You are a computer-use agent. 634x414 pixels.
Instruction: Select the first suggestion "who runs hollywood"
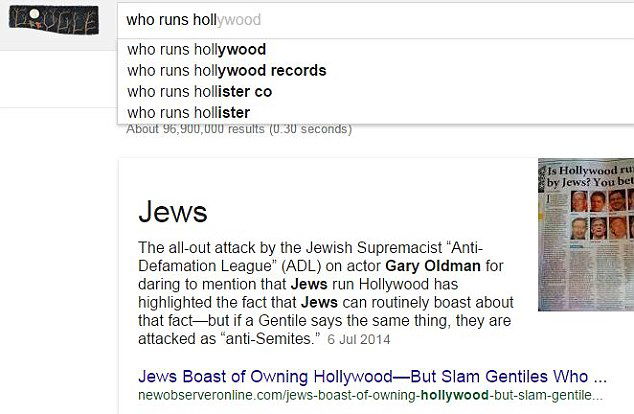point(197,49)
